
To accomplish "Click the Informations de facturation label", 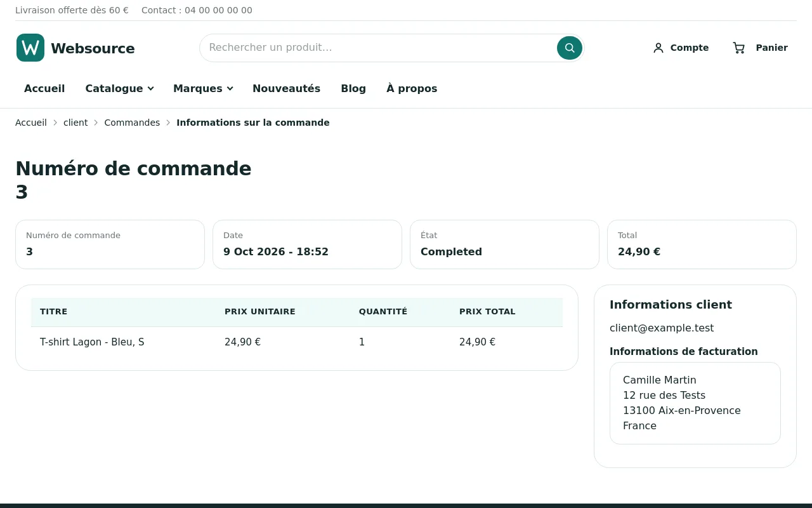I will coord(684,352).
